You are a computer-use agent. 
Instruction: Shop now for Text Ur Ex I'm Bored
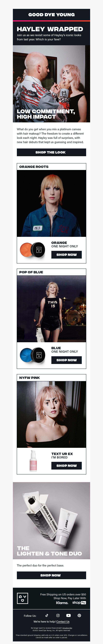pos(66,466)
